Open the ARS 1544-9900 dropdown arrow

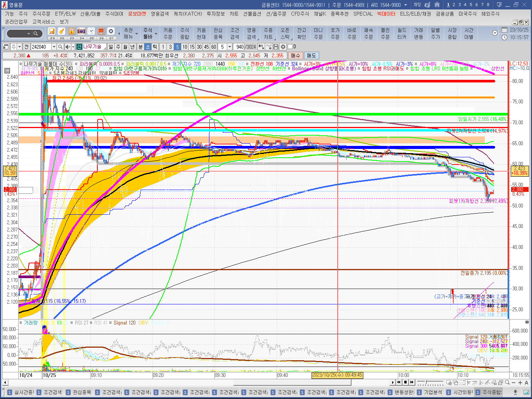[x=405, y=5]
